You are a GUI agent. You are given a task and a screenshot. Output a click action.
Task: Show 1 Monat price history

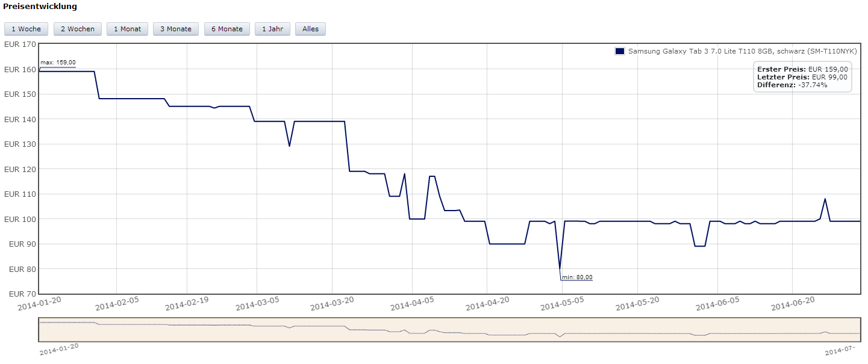pyautogui.click(x=127, y=29)
